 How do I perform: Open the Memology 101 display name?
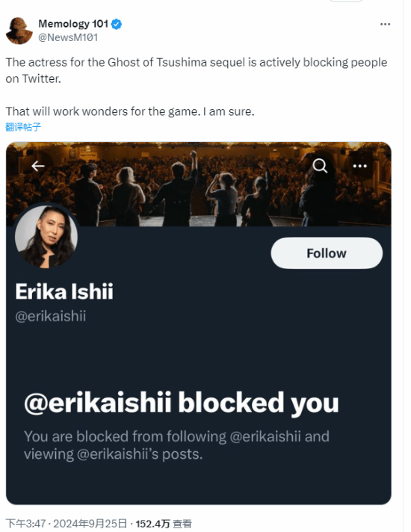(73, 24)
